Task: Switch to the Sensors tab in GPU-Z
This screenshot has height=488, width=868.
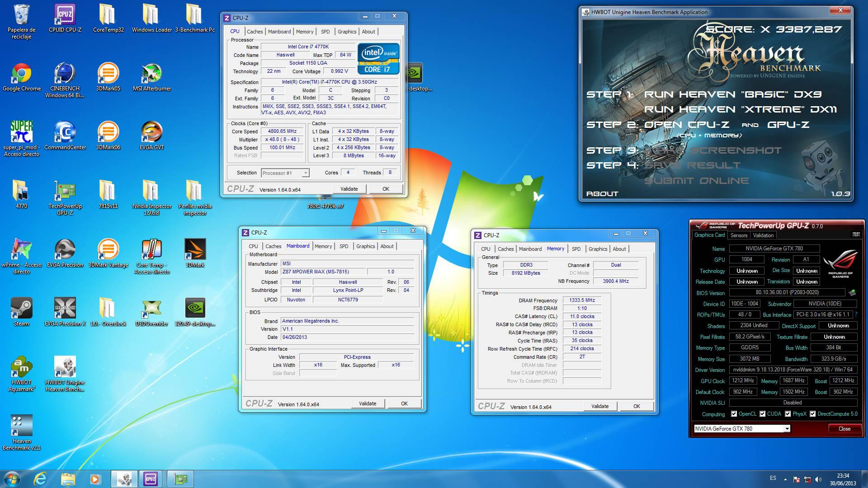Action: pyautogui.click(x=739, y=235)
